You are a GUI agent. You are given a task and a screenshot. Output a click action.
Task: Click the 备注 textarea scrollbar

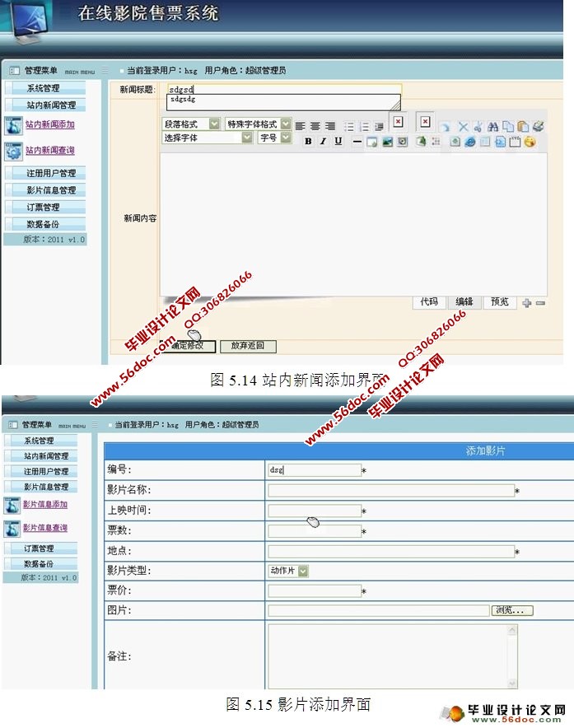[512, 656]
